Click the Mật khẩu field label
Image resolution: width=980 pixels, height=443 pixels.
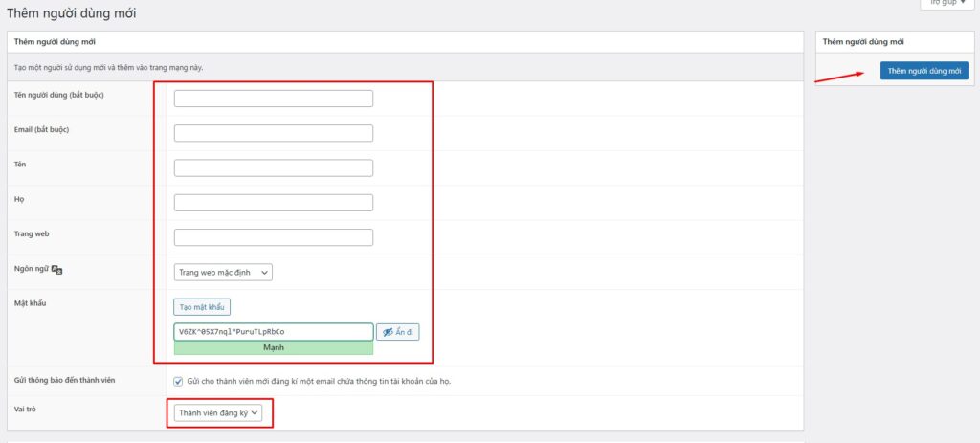31,303
